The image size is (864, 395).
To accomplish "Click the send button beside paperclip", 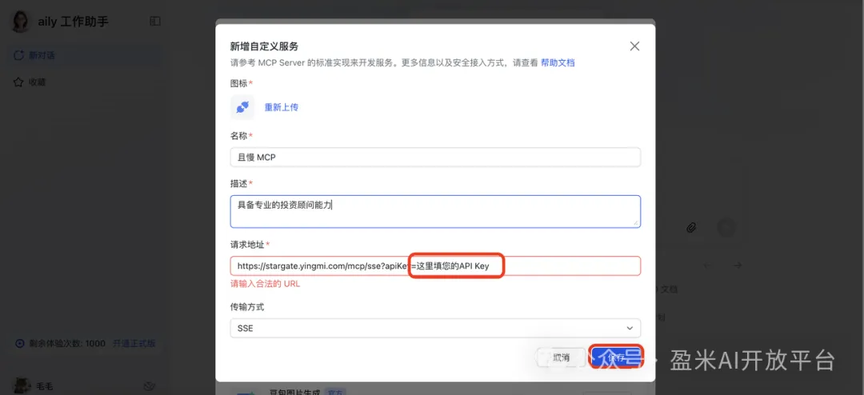I will click(726, 228).
